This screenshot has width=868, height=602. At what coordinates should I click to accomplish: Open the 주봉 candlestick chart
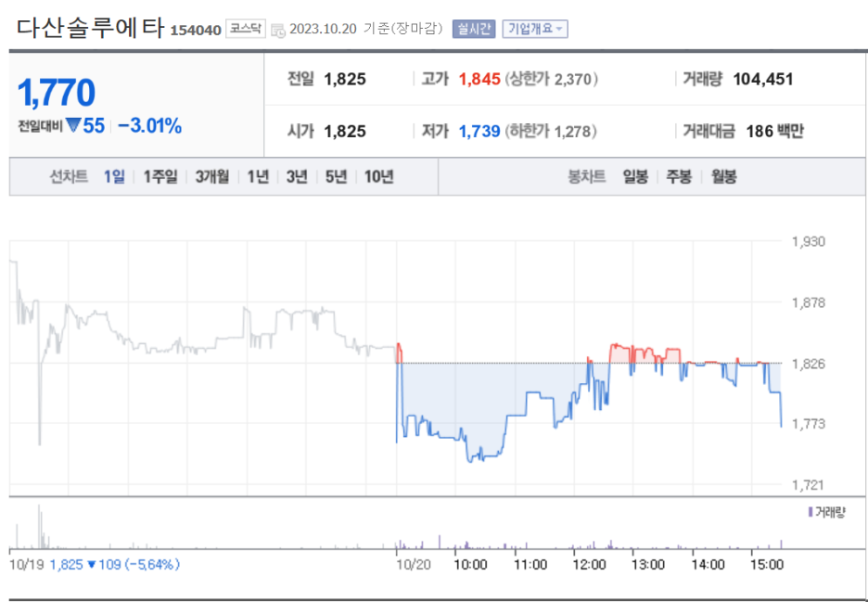679,176
